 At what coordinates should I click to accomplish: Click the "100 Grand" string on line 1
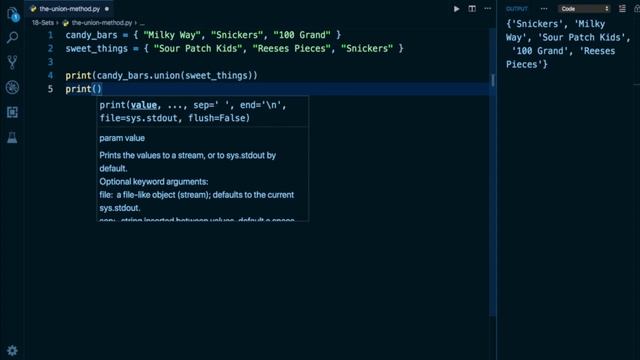pyautogui.click(x=302, y=35)
